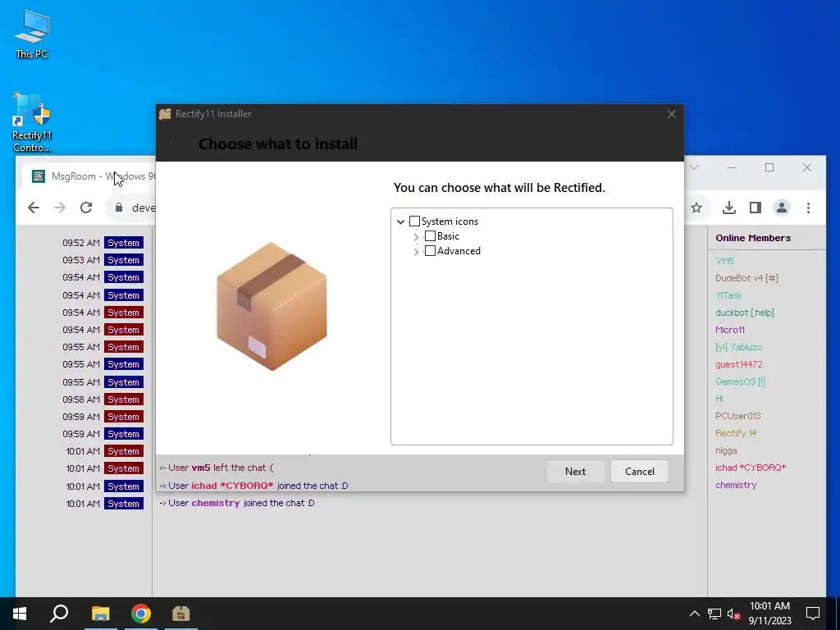Select member ichad *CYBORQ* in list

751,467
